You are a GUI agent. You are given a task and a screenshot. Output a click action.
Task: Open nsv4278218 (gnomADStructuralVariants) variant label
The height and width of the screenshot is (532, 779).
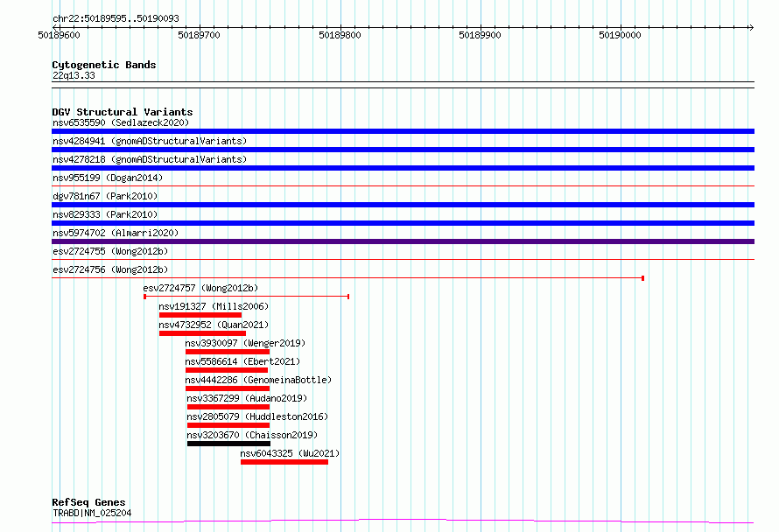[150, 159]
